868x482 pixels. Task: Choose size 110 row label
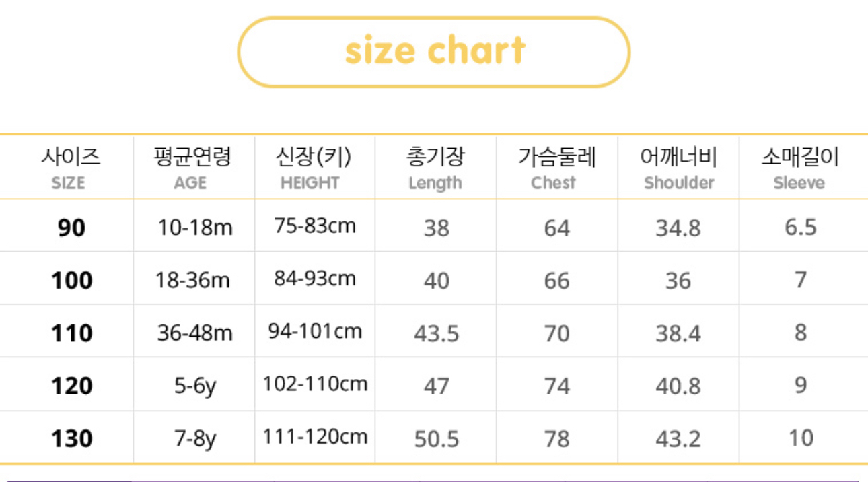click(71, 333)
